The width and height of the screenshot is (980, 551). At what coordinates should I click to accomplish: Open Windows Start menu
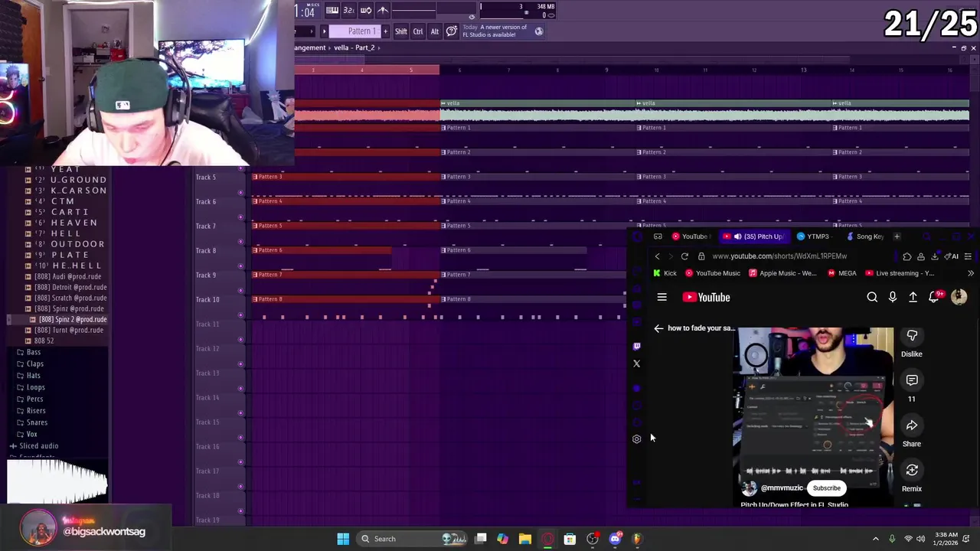click(343, 539)
